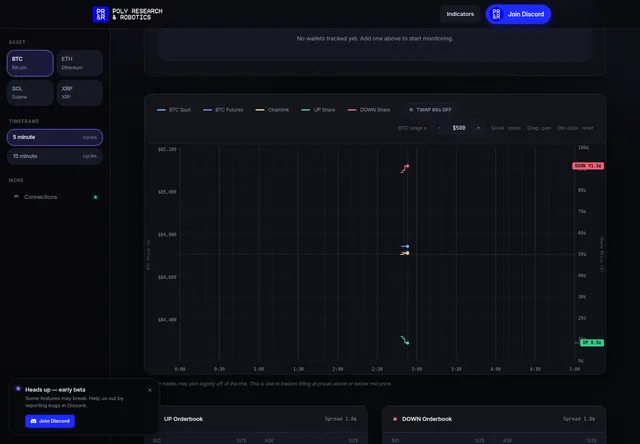Open the Indicators panel
This screenshot has width=640, height=444.
pyautogui.click(x=460, y=14)
